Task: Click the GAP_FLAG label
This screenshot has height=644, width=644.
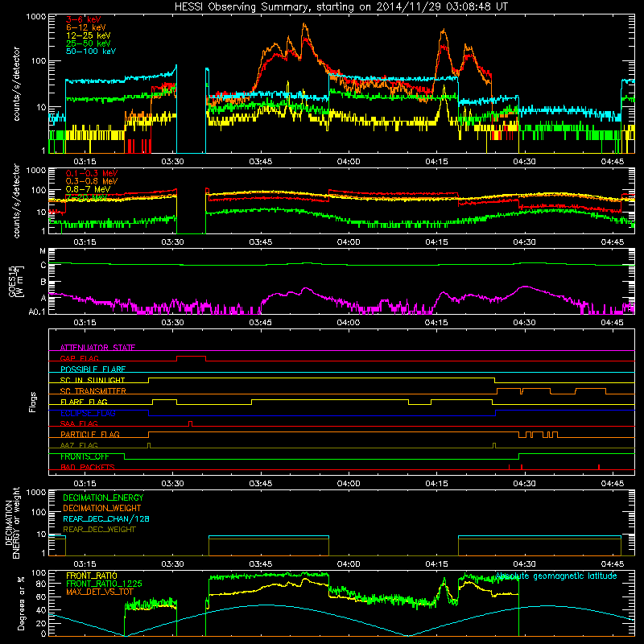Action: [79, 358]
